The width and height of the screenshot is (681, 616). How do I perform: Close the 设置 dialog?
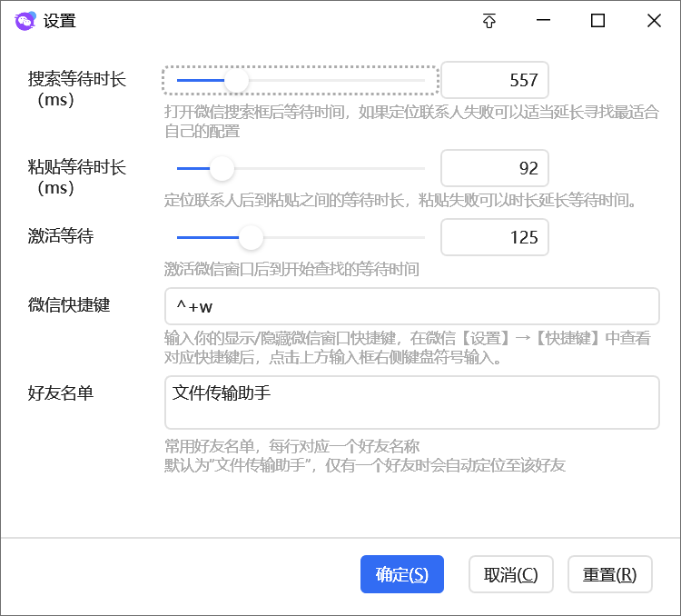coord(654,20)
